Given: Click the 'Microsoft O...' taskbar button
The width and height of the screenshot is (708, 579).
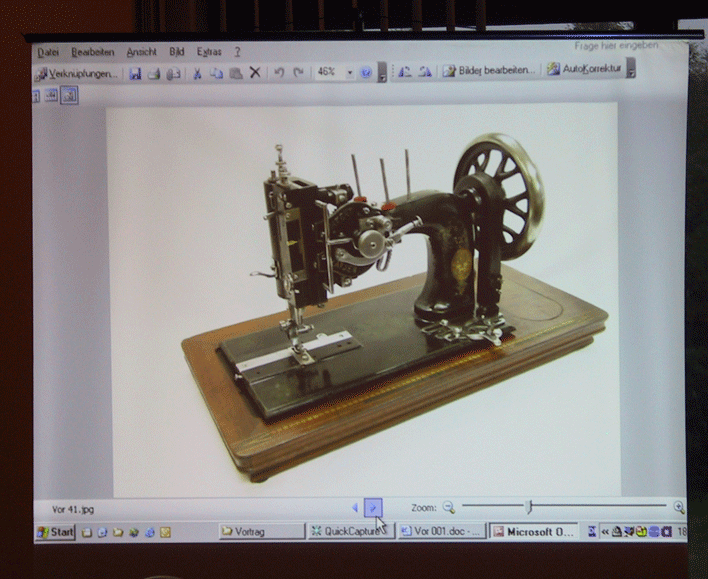Looking at the screenshot, I should (533, 532).
